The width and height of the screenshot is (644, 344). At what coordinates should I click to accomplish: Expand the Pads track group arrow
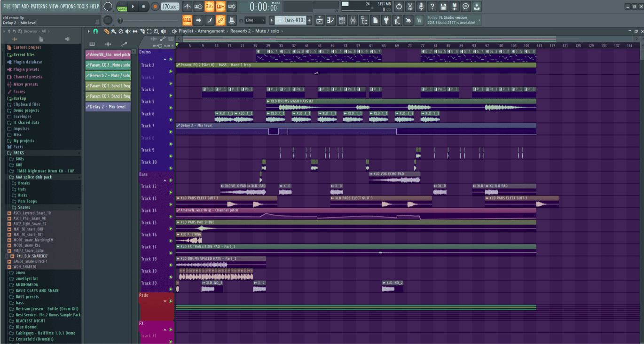[x=165, y=301]
